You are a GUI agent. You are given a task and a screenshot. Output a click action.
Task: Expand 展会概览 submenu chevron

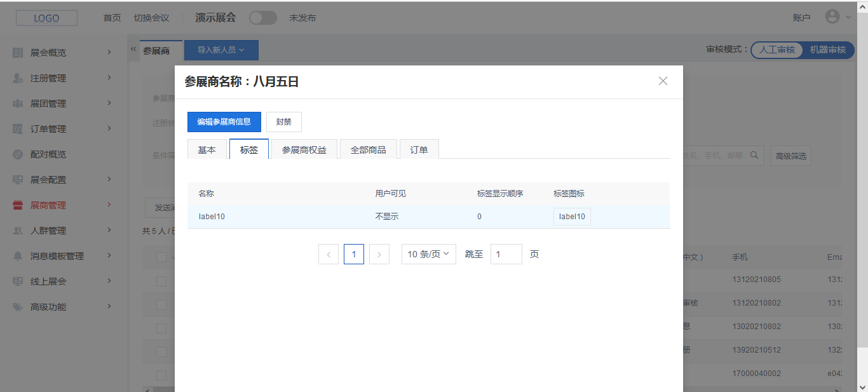click(109, 52)
